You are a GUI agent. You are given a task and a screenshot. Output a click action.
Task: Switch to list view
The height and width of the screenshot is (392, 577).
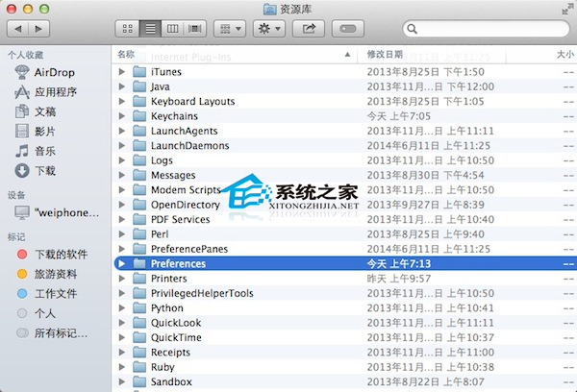pos(150,29)
